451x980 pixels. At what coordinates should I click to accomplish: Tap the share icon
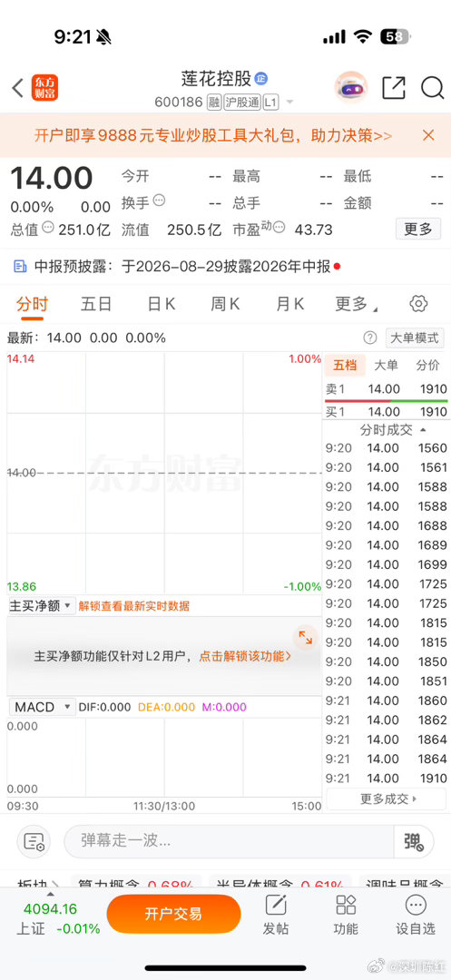tap(394, 88)
